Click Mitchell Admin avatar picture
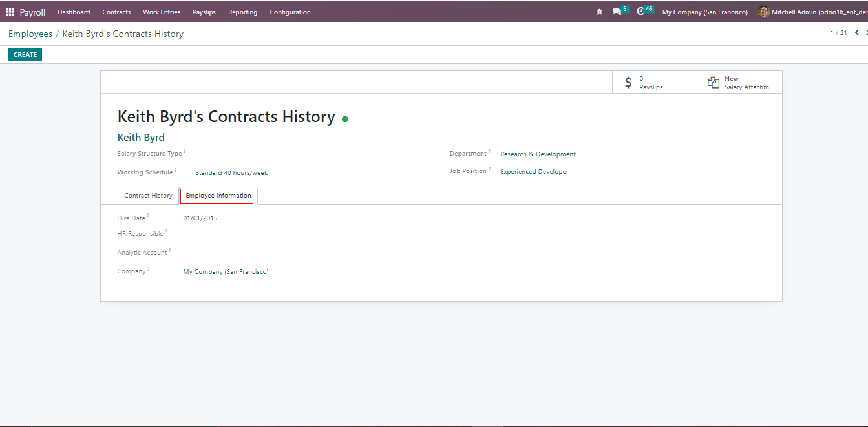This screenshot has width=868, height=427. pyautogui.click(x=763, y=12)
